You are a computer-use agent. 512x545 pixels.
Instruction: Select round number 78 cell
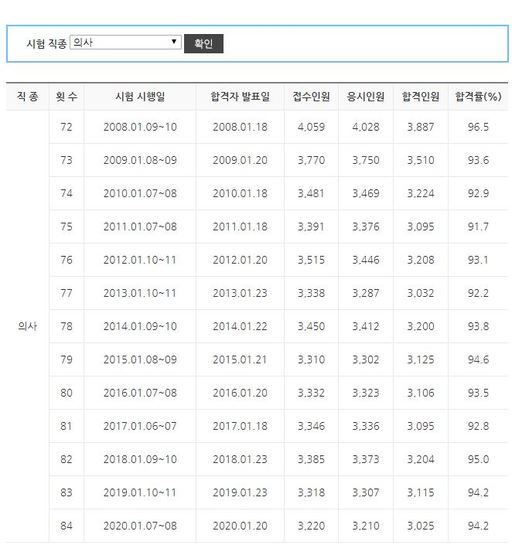(x=66, y=326)
